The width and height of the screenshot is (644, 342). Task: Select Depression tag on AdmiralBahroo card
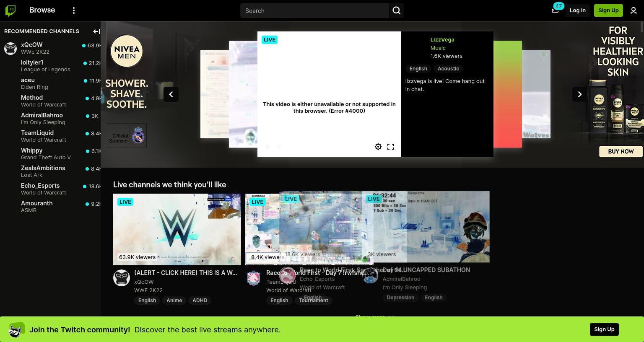click(x=400, y=298)
